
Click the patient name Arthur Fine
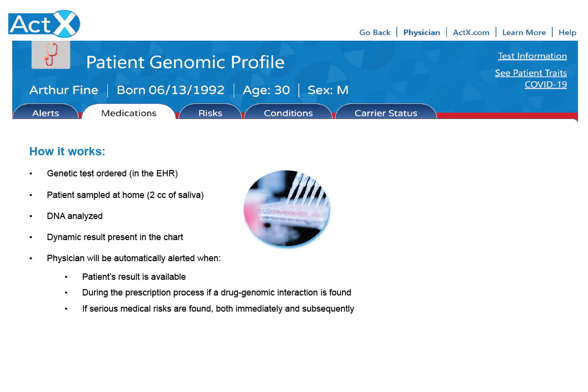click(x=64, y=90)
